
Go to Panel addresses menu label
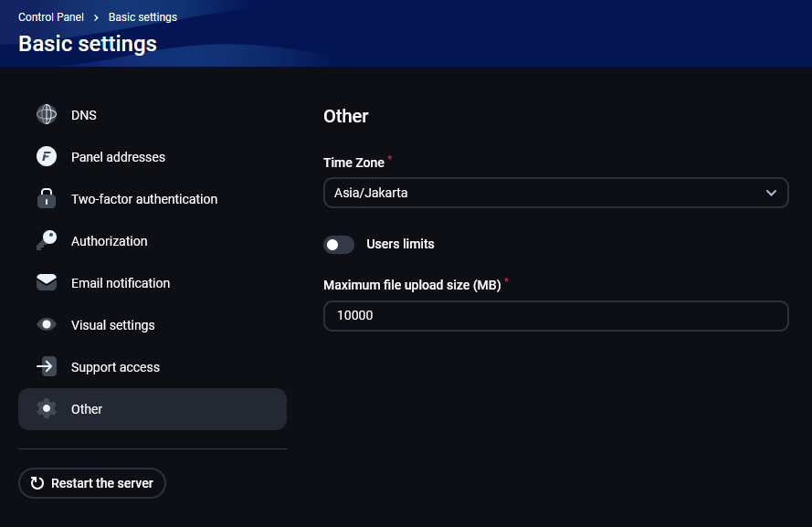coord(118,157)
